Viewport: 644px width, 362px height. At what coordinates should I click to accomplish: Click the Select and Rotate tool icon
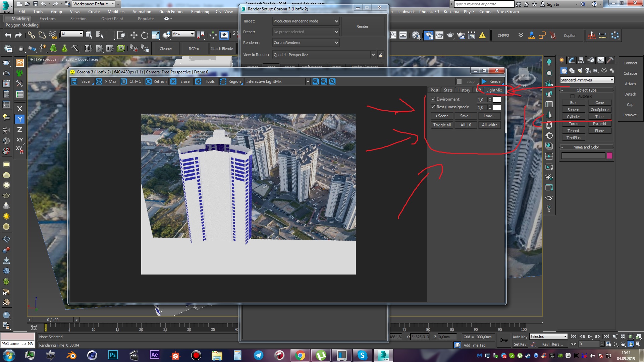[145, 35]
